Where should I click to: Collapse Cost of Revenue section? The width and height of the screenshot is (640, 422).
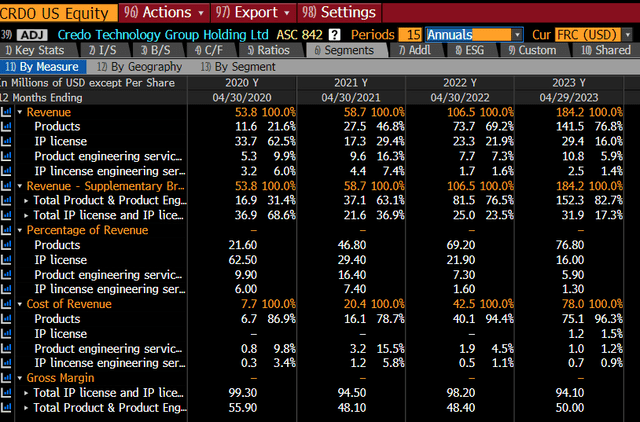(x=20, y=304)
